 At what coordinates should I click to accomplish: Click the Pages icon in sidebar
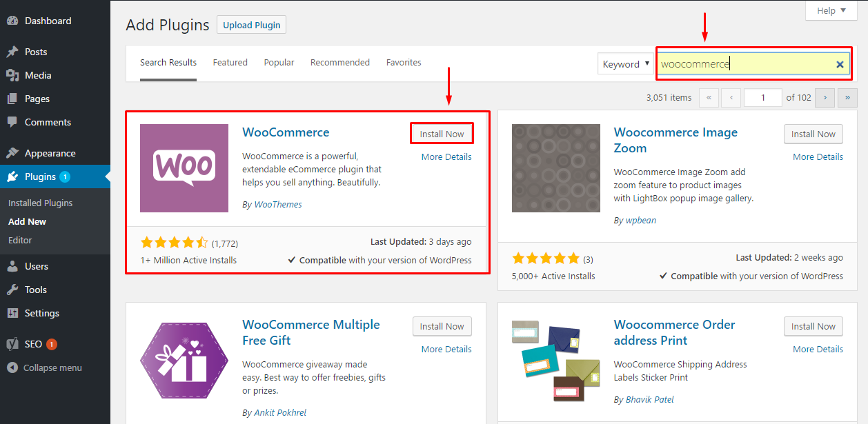[12, 99]
